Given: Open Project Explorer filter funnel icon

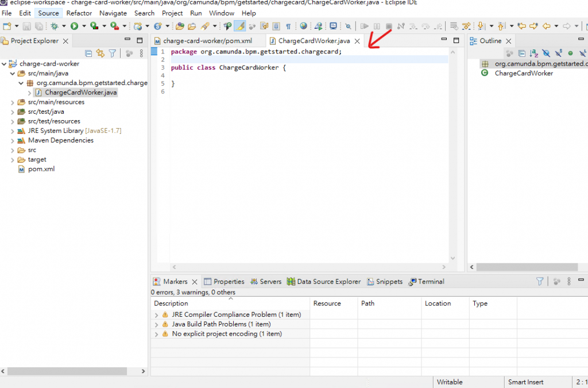Looking at the screenshot, I should point(112,53).
